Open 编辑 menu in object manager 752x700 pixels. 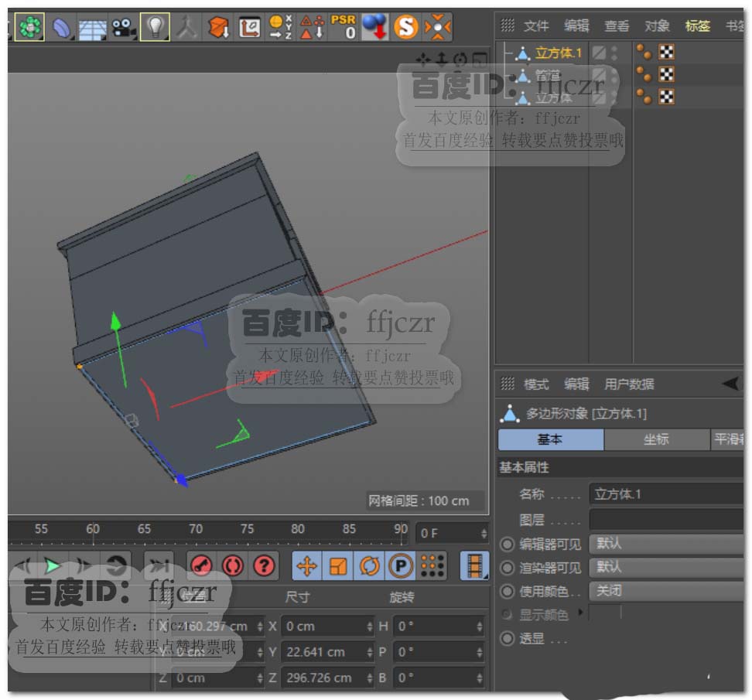pos(576,26)
